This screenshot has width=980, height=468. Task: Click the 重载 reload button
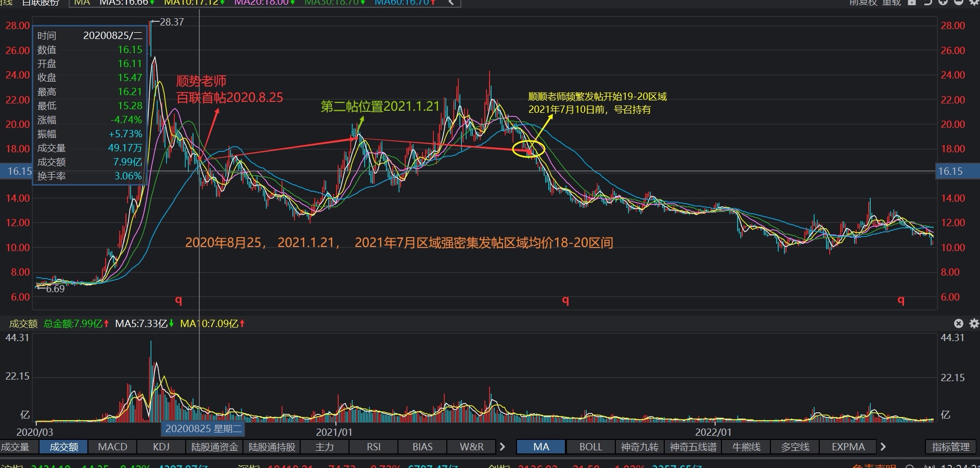coord(891,2)
